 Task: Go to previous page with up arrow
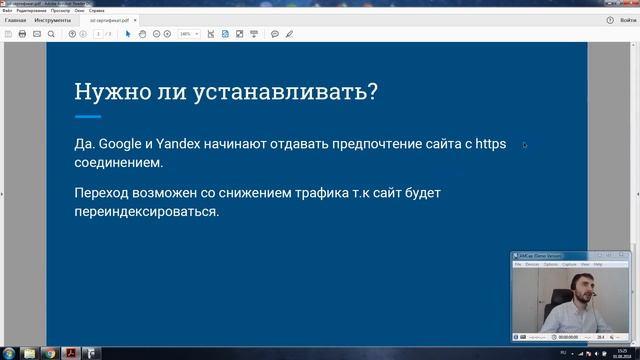tap(72, 34)
